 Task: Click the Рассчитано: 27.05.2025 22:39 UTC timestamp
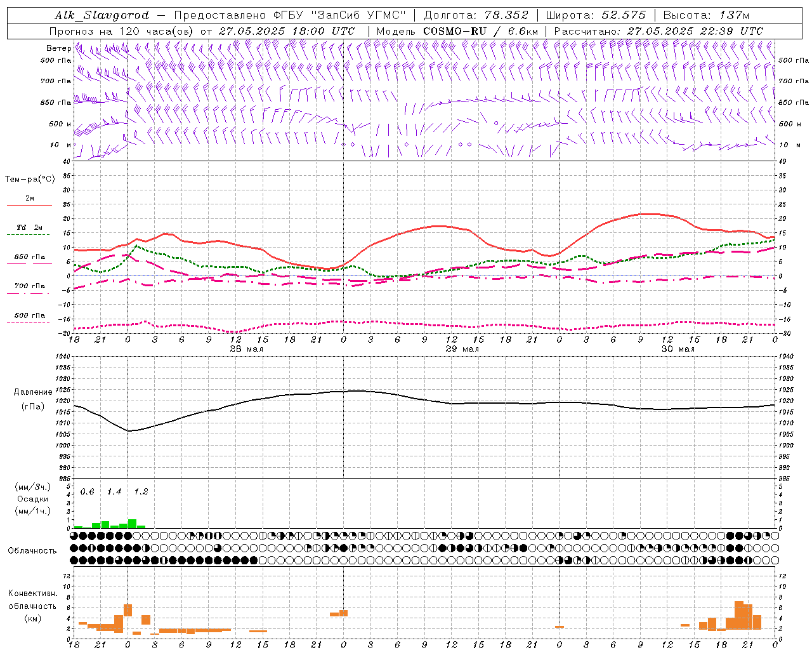point(658,31)
